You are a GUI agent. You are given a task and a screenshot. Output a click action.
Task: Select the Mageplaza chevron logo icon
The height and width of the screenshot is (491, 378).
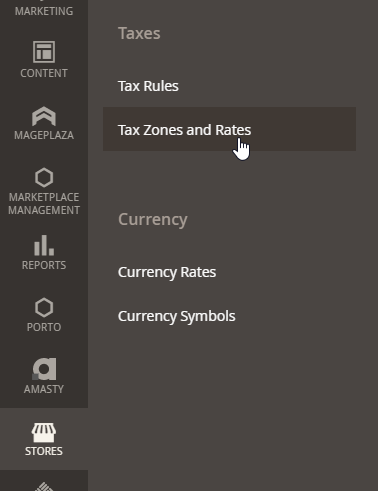pos(44,116)
